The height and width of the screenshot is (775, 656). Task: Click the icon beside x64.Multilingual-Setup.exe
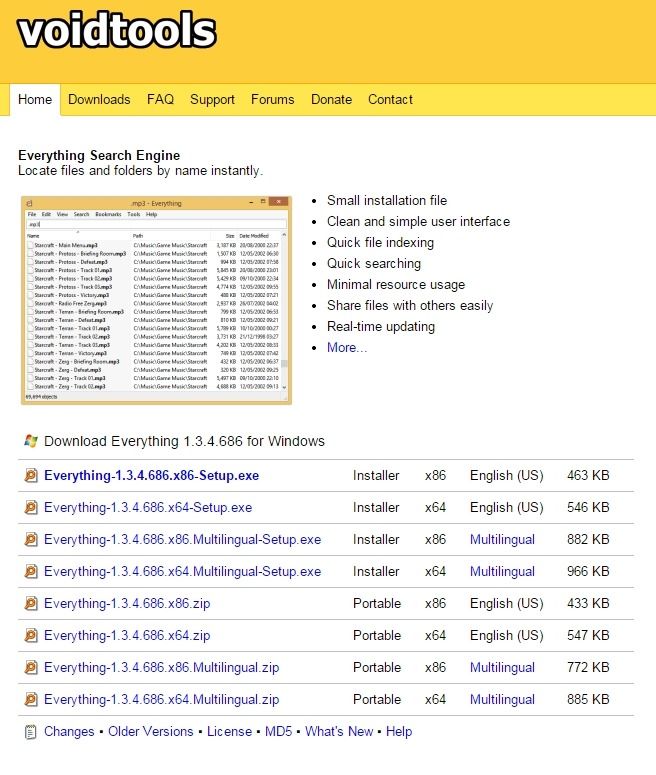(31, 572)
